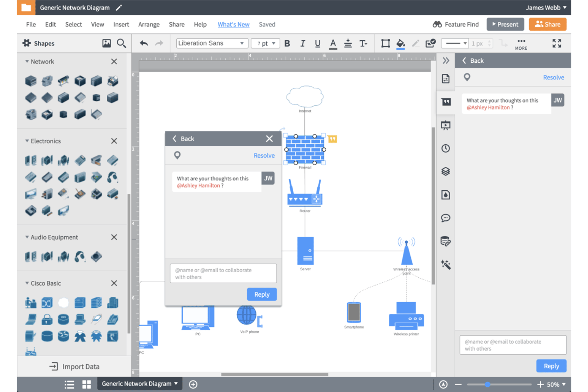588x392 pixels.
Task: Open the text color picker
Action: 333,44
